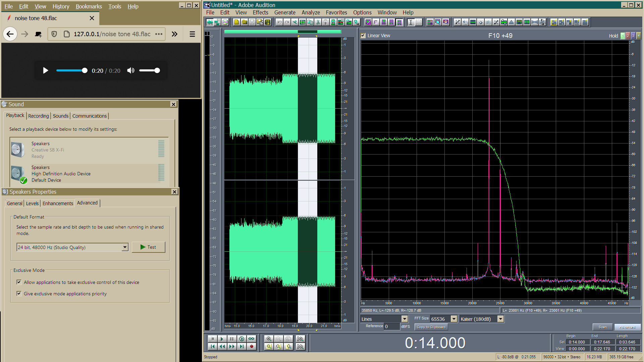
Task: Switch to Recording tab in Sound dialog
Action: click(x=39, y=116)
